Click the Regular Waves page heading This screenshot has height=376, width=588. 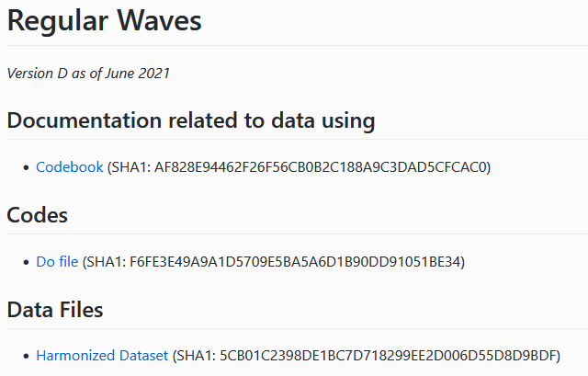tap(104, 20)
